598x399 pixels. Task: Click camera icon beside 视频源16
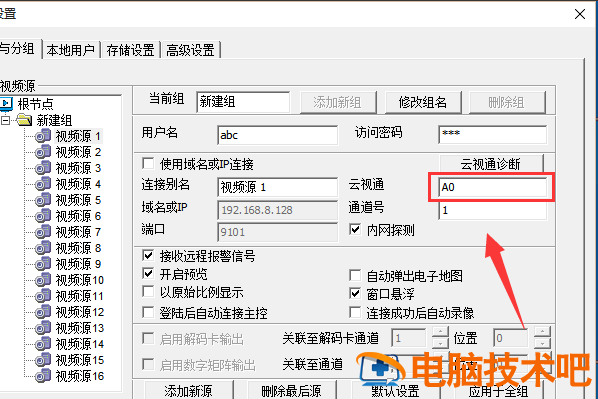point(43,376)
